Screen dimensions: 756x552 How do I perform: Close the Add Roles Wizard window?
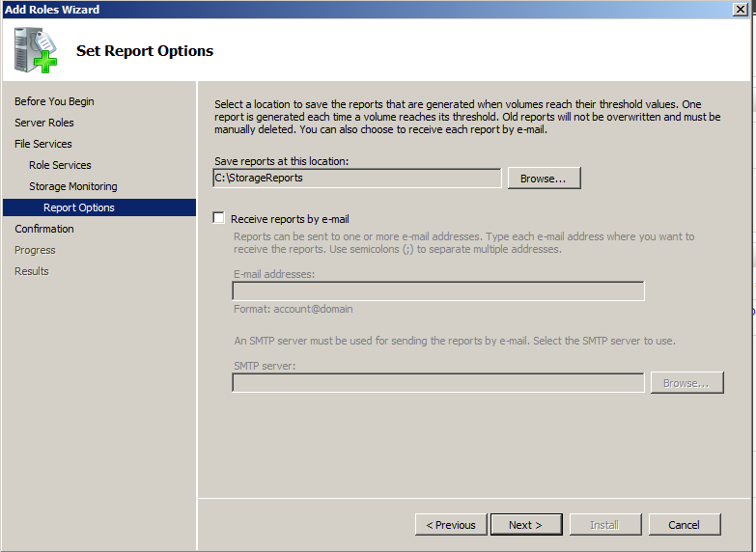(x=740, y=10)
